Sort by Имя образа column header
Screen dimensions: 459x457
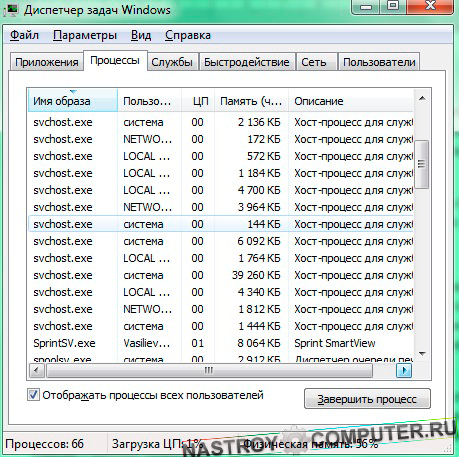pos(73,101)
